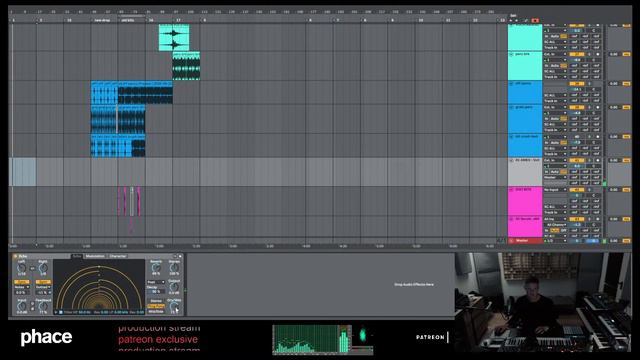The image size is (640, 360).
Task: Click the red button in the Set toolbar
Action: coord(535,20)
